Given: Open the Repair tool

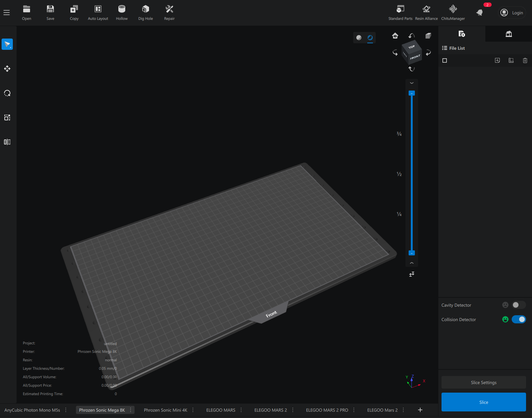Looking at the screenshot, I should [x=169, y=9].
